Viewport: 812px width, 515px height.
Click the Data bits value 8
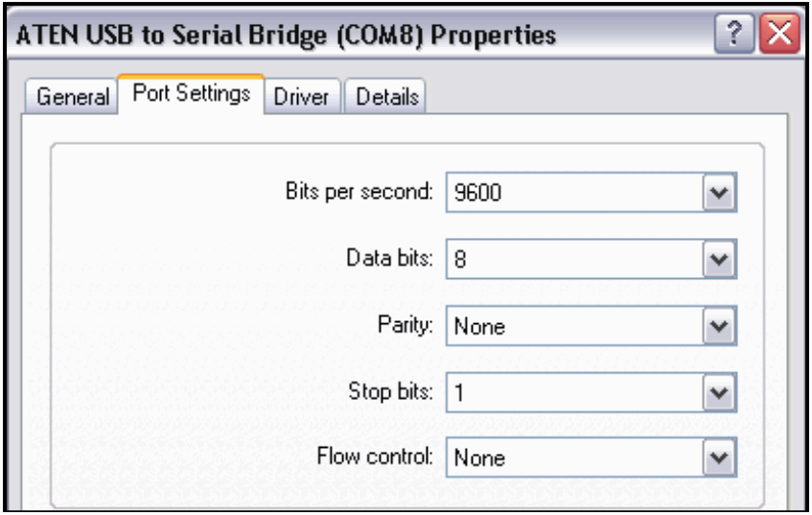[572, 260]
